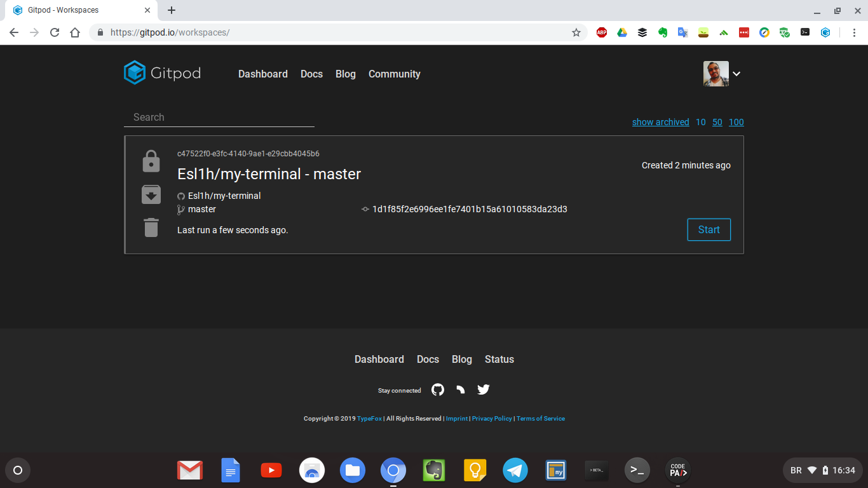Open the community feed icon beside GitHub in the footer
Image resolution: width=868 pixels, height=488 pixels.
tap(461, 390)
